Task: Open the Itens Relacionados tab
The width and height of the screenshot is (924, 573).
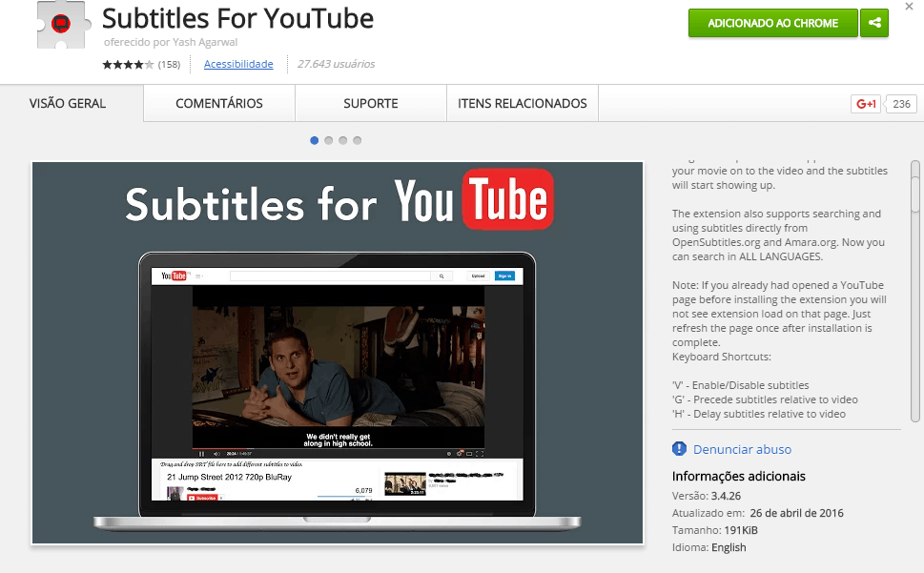Action: [523, 104]
